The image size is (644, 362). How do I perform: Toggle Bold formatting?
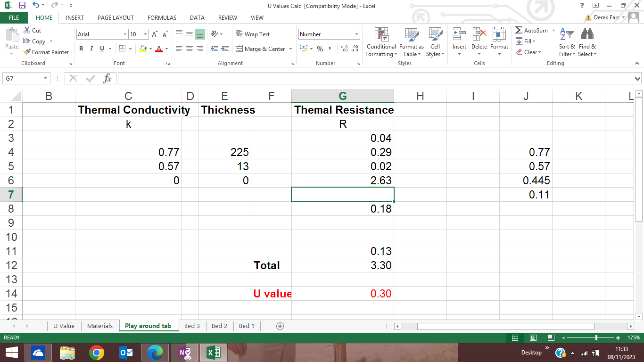point(81,49)
